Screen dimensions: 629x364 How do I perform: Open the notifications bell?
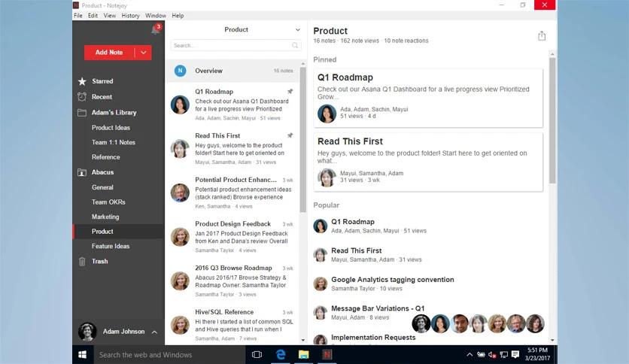(x=155, y=30)
